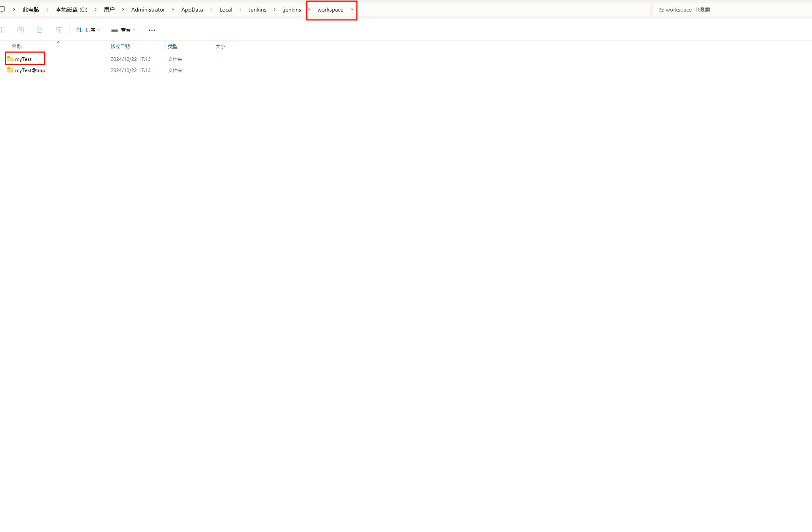Click the paste clipboard icon in toolbar
The width and height of the screenshot is (812, 532).
click(2, 30)
